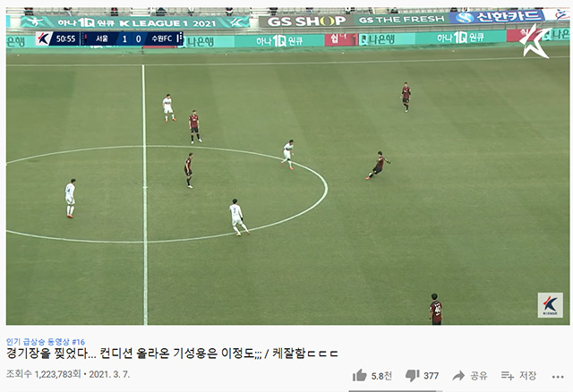Viewport: 573px width, 392px height.
Task: Click the 5.8천 like count
Action: [381, 376]
